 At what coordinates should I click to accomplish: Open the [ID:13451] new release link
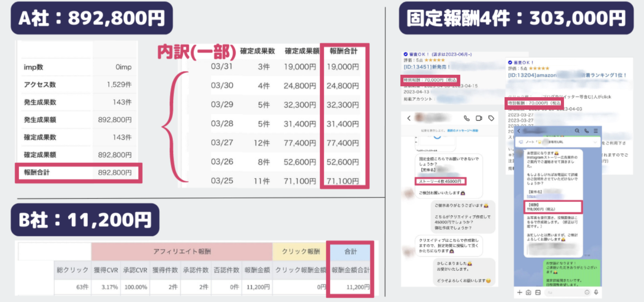click(x=427, y=67)
